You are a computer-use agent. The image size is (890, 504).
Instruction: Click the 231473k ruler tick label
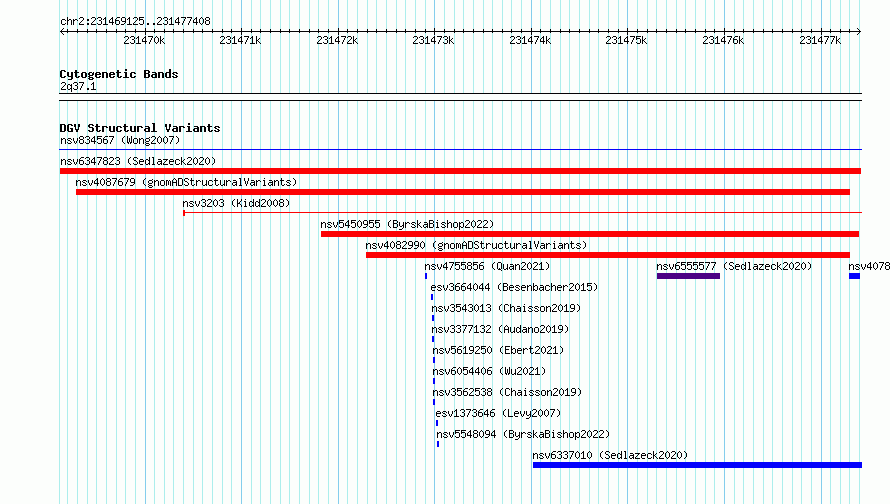[x=433, y=40]
